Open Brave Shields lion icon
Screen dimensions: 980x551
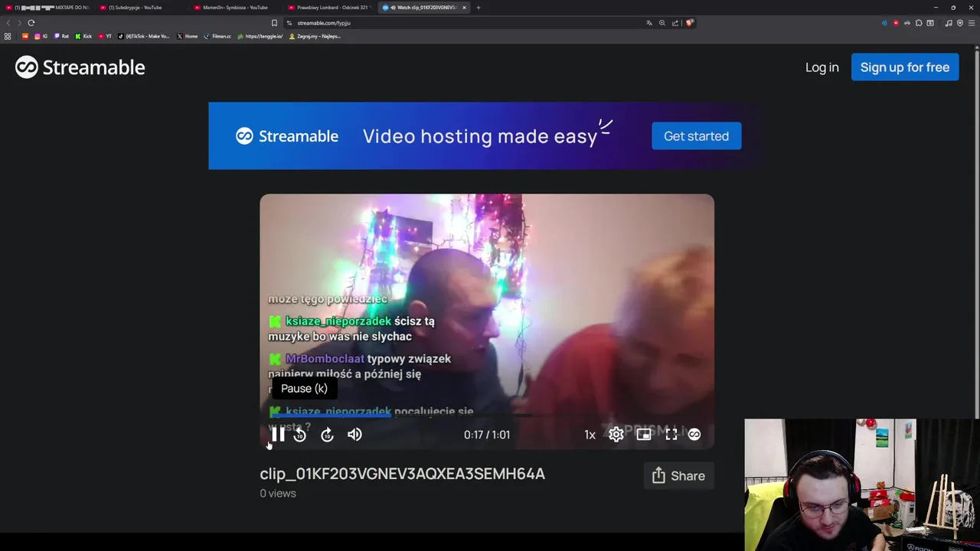[690, 23]
